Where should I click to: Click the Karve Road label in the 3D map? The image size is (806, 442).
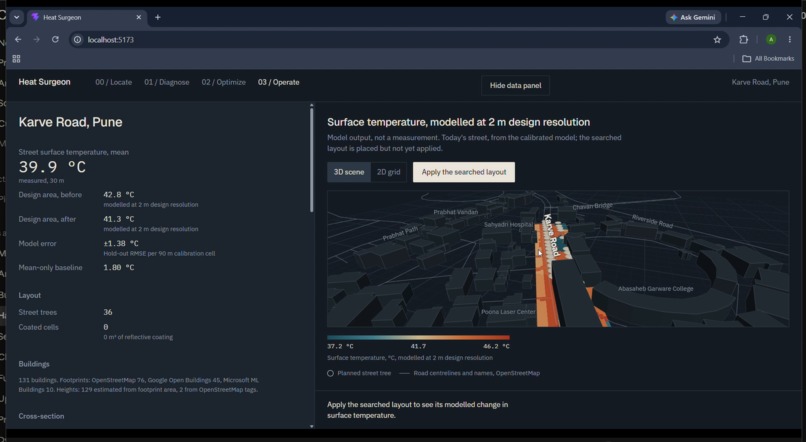click(x=551, y=235)
